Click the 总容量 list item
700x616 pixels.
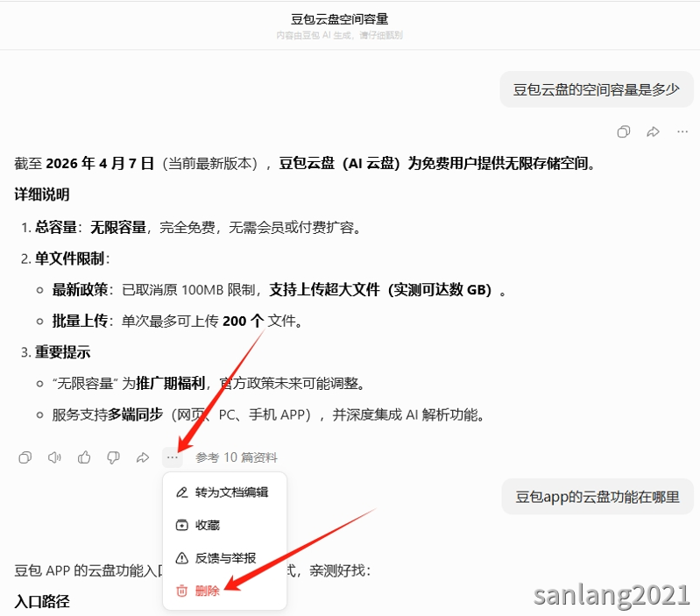tap(191, 228)
